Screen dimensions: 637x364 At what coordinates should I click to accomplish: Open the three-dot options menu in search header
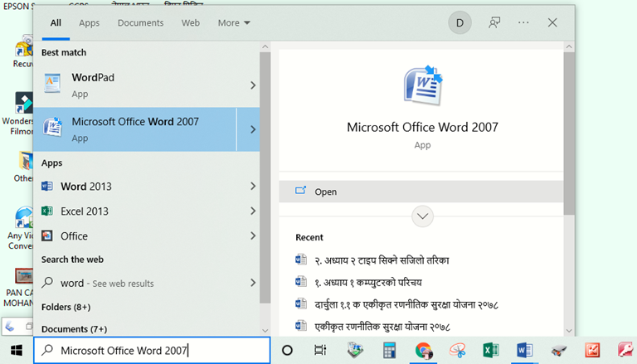(523, 22)
